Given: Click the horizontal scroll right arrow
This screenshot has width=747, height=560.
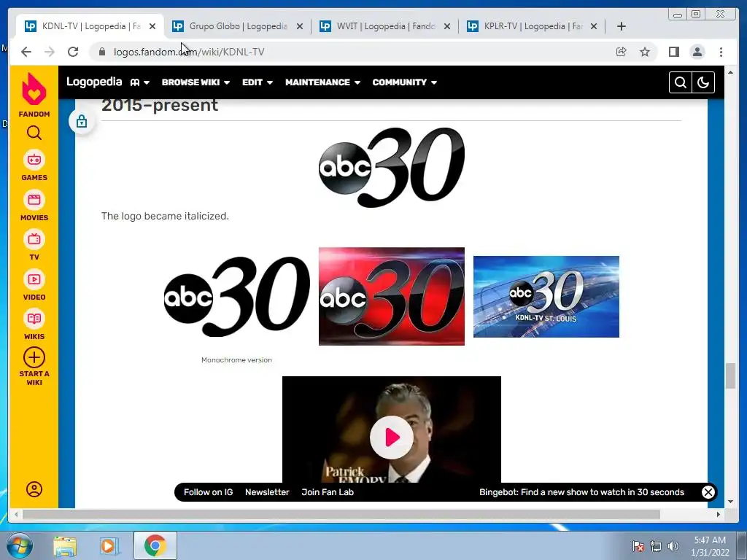Looking at the screenshot, I should point(719,514).
